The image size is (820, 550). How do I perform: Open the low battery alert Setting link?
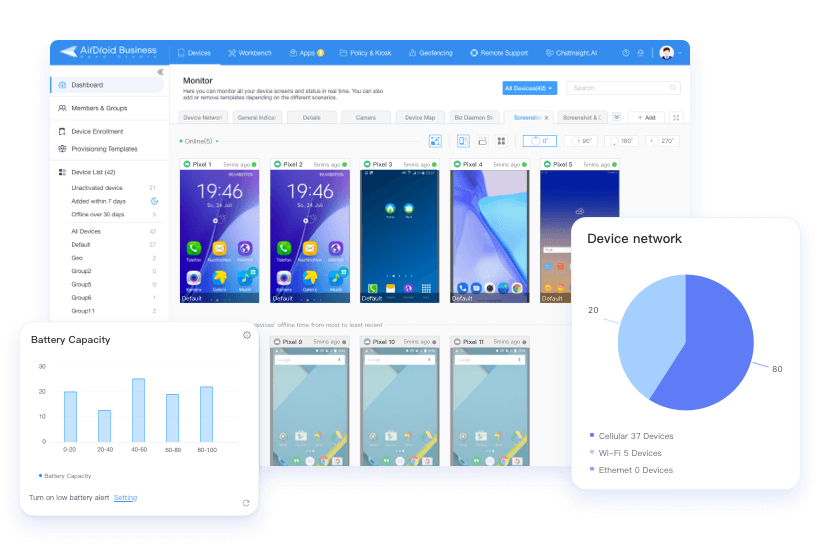[125, 497]
